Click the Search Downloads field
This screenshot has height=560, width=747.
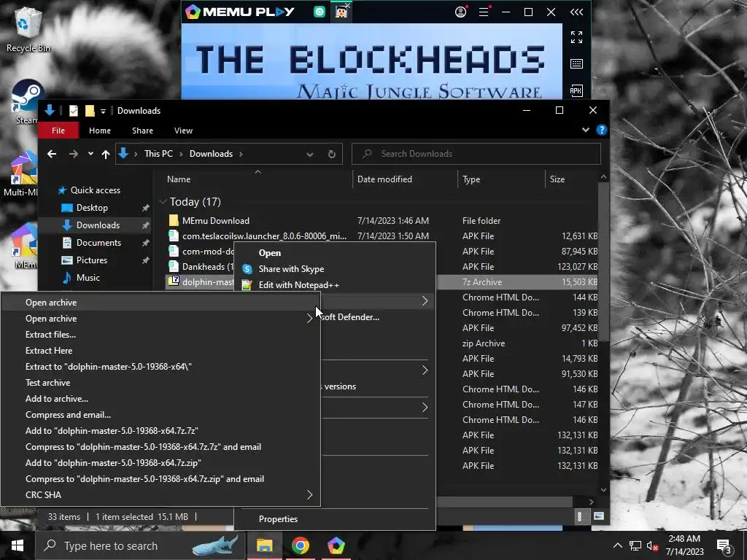pos(476,154)
